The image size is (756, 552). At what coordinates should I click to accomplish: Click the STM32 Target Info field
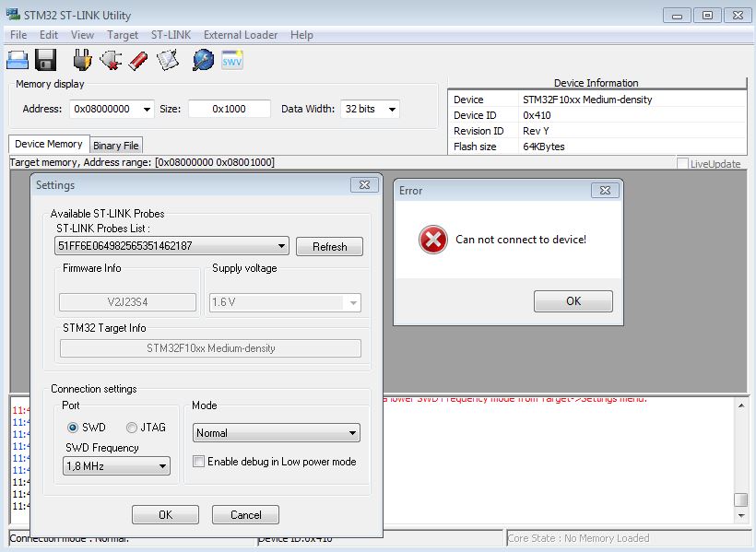click(210, 348)
